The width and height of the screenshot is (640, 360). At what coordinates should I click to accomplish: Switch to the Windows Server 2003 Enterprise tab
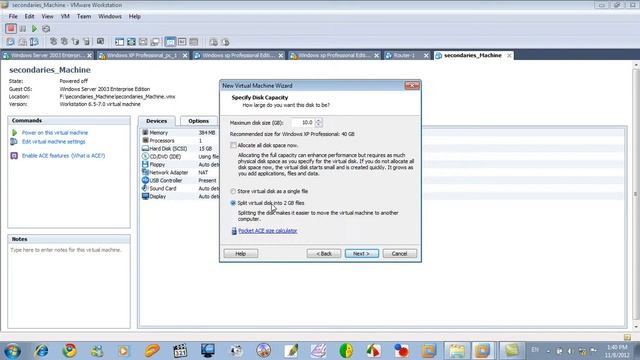point(47,55)
